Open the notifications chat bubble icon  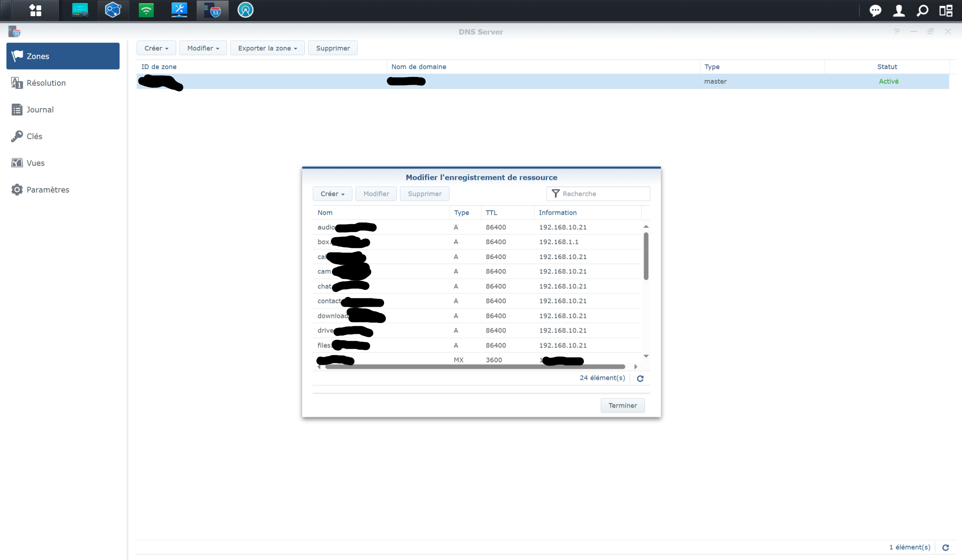pyautogui.click(x=875, y=10)
